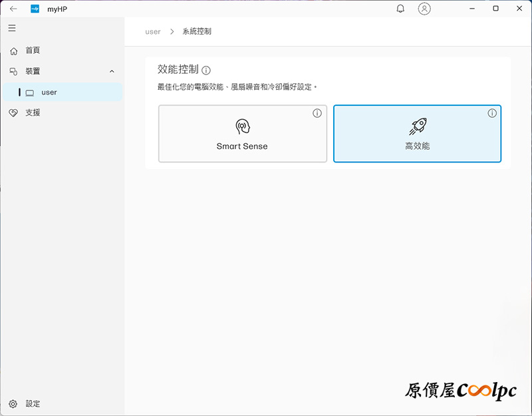Click the devices icon beside 裝置
This screenshot has height=416, width=532.
(x=13, y=71)
